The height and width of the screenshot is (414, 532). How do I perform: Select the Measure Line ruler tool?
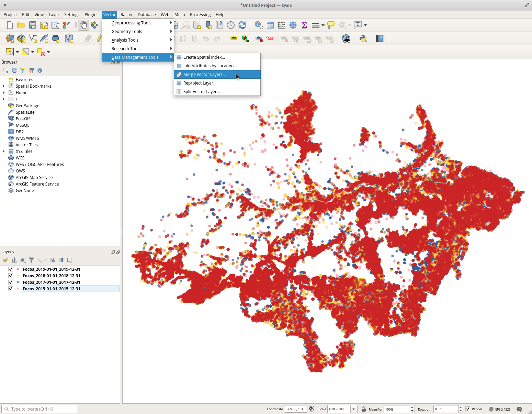tap(316, 25)
